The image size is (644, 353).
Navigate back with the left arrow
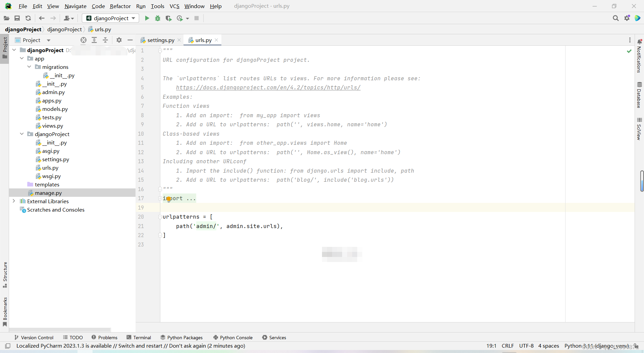pyautogui.click(x=42, y=18)
